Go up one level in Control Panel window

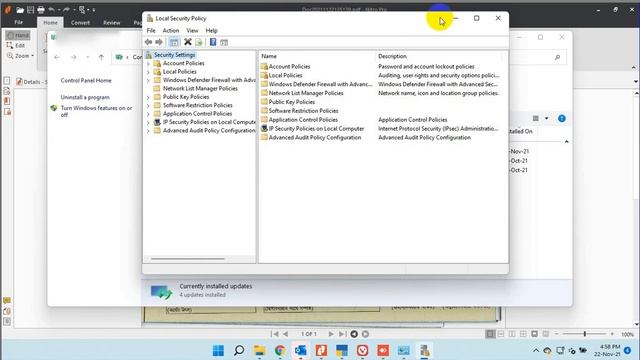point(101,57)
